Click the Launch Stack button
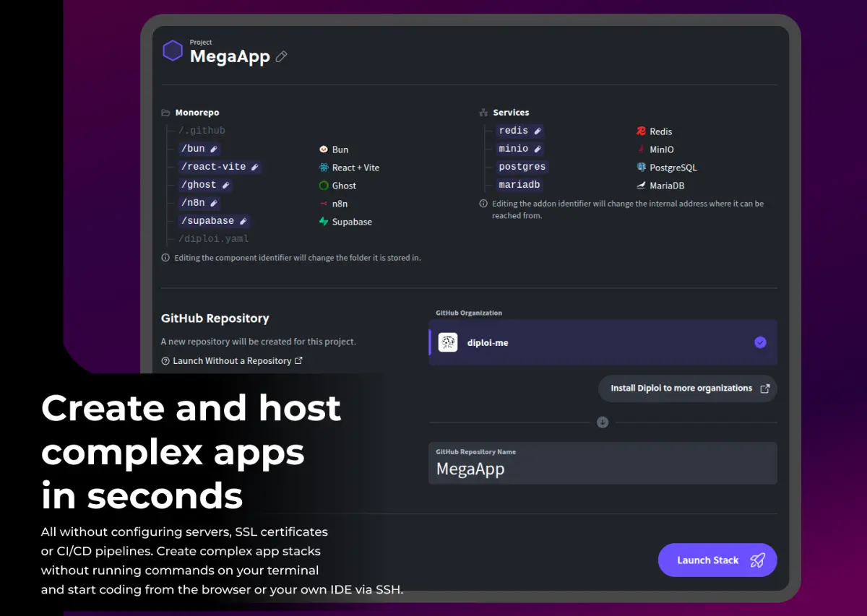867x616 pixels. (x=717, y=560)
